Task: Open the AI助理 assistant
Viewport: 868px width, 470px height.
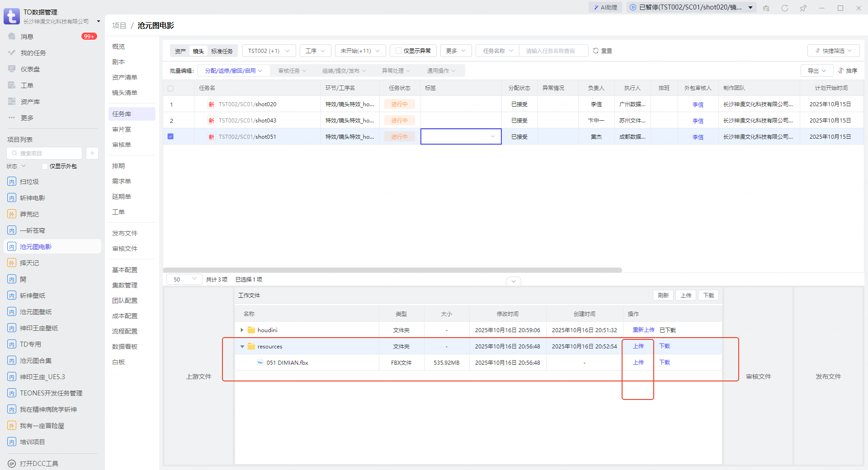Action: click(605, 8)
